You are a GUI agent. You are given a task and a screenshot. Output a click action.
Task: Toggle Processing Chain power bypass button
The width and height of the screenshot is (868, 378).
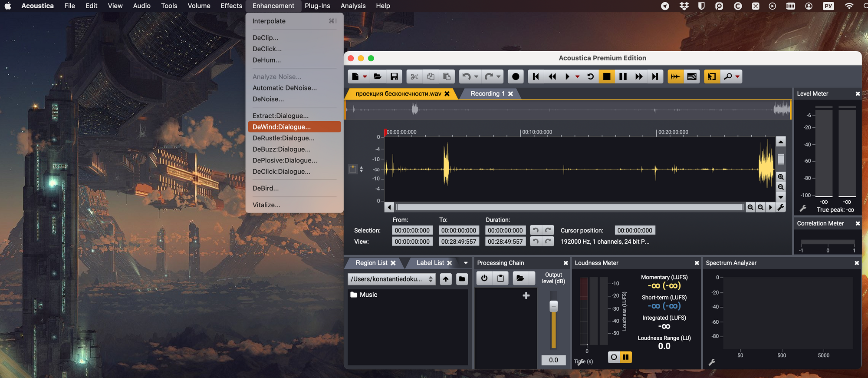484,278
